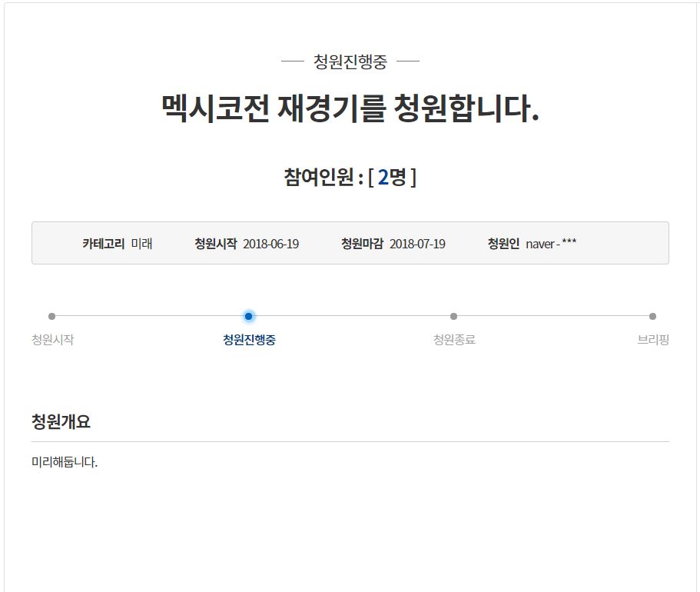
Task: Click the petitioner ID naver - ***
Action: click(x=551, y=244)
